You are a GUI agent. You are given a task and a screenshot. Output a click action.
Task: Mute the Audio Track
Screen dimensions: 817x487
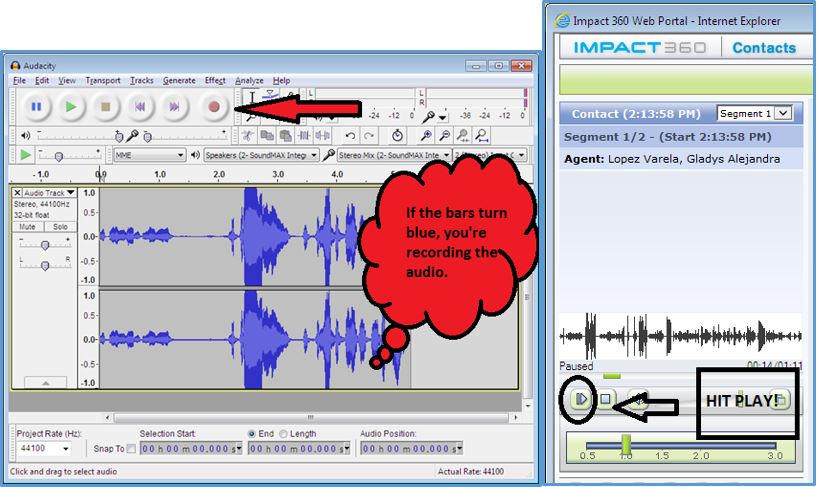pyautogui.click(x=28, y=227)
